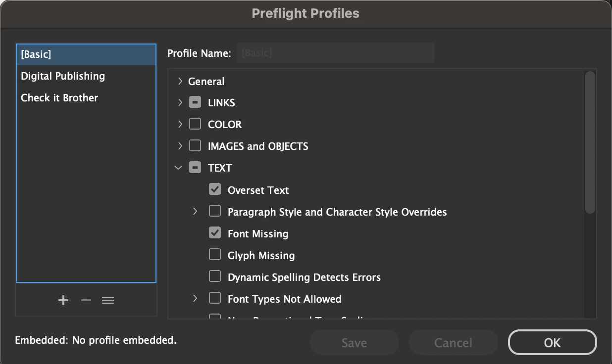Expand the General section chevron

point(180,81)
